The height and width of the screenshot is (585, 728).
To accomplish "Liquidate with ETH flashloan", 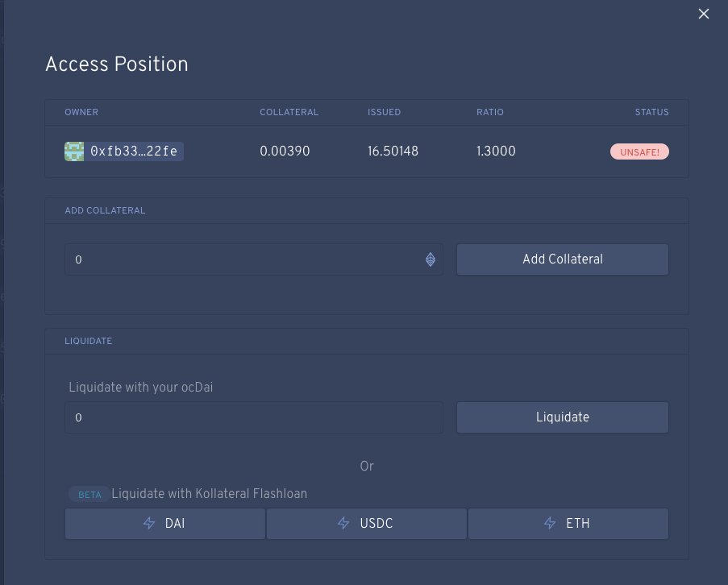I will (568, 524).
